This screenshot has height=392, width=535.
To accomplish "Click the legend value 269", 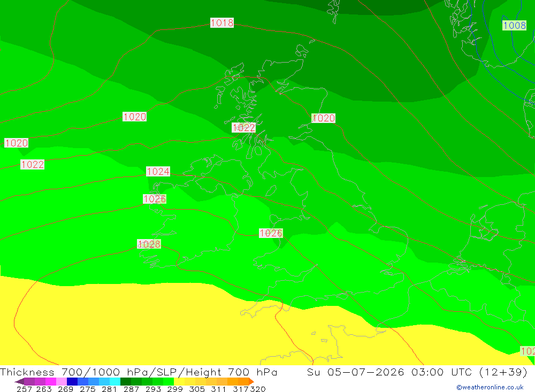I will point(65,389).
